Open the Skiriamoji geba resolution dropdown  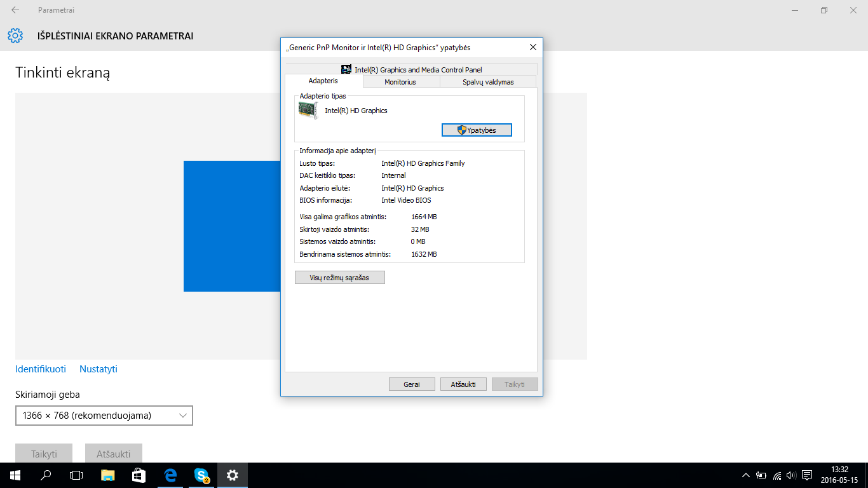104,416
